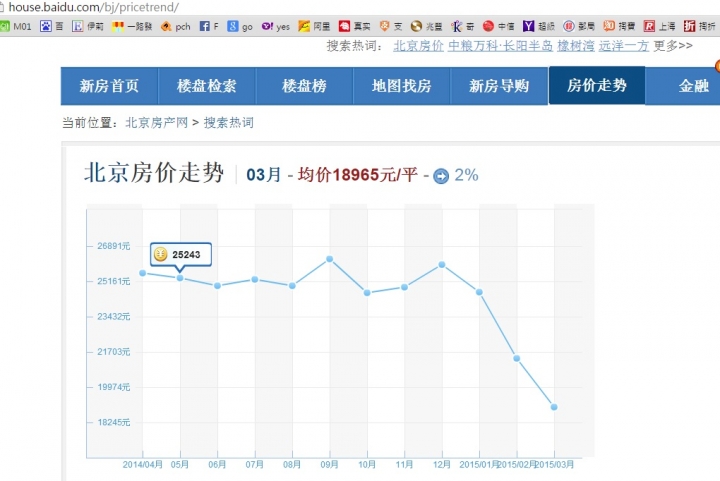Click the yen coin icon in the 25243 tooltip

click(161, 254)
